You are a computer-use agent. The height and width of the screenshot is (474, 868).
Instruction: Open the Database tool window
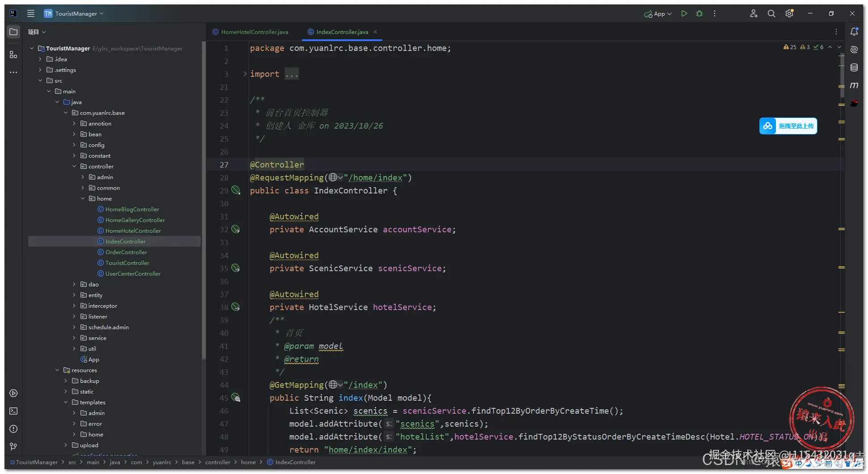[x=854, y=67]
